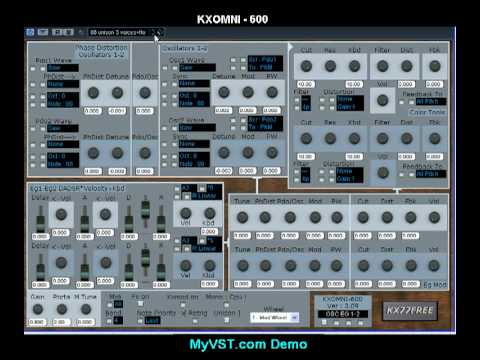Click the filter 1 Cut knob
The height and width of the screenshot is (360, 480).
tap(306, 66)
